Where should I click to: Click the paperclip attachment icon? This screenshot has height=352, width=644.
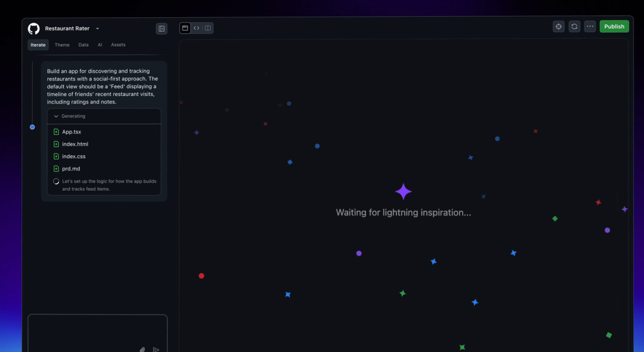click(142, 350)
